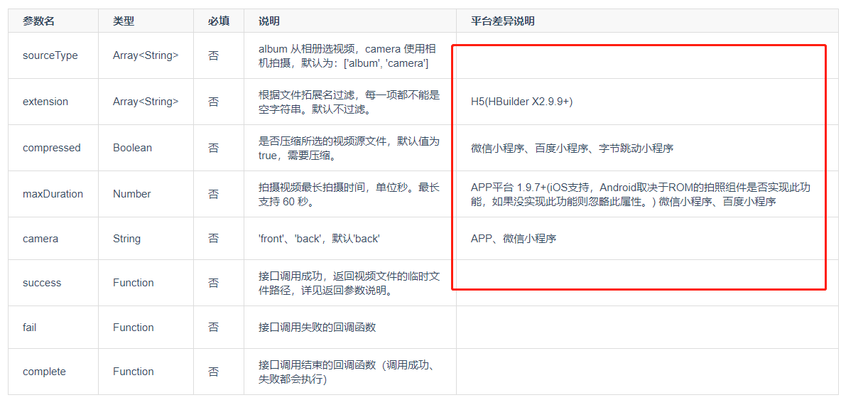
Task: Click the 说明 column header
Action: [269, 21]
